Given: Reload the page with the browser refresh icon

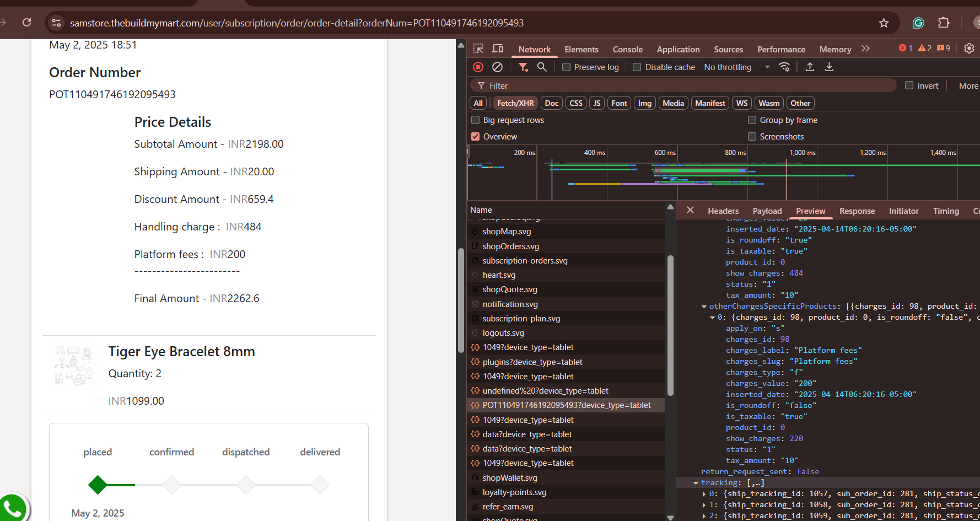Looking at the screenshot, I should pos(26,23).
